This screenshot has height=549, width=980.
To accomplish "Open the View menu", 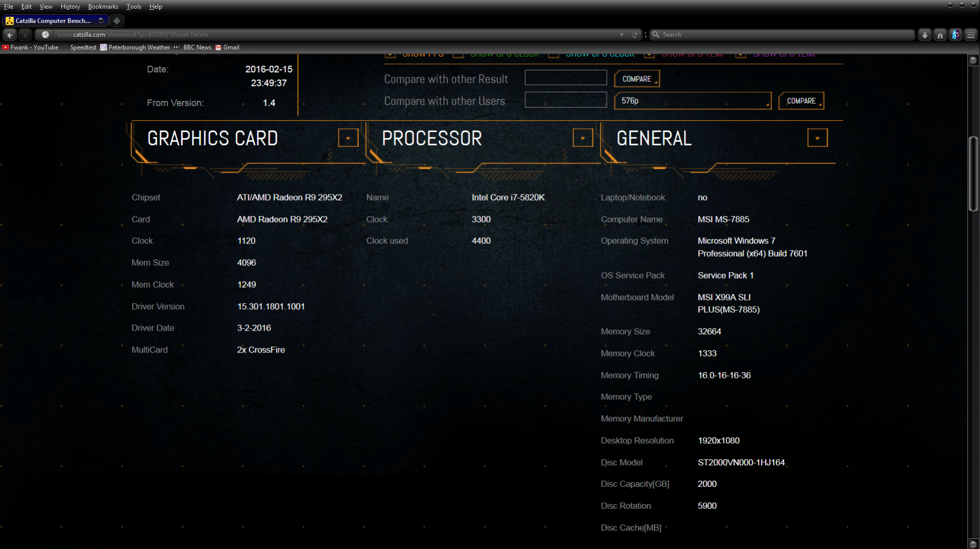I will tap(46, 7).
